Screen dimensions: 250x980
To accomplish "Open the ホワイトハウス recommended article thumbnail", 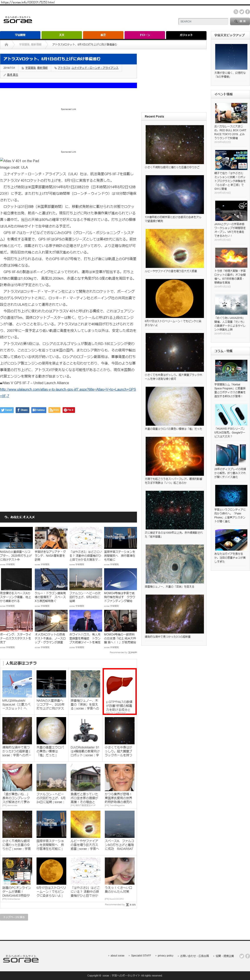I will tap(85, 620).
